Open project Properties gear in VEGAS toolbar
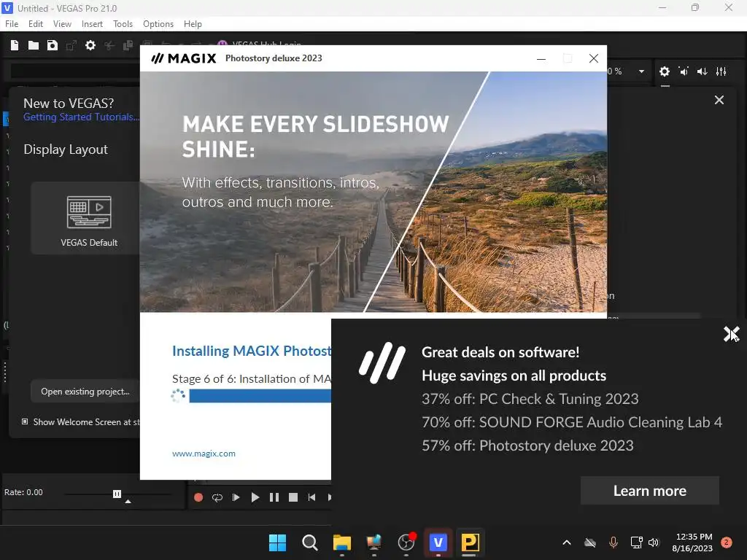The image size is (747, 560). pyautogui.click(x=90, y=45)
